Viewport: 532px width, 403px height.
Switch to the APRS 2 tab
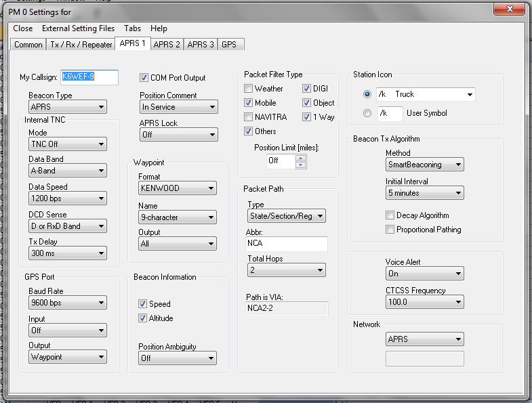point(167,45)
